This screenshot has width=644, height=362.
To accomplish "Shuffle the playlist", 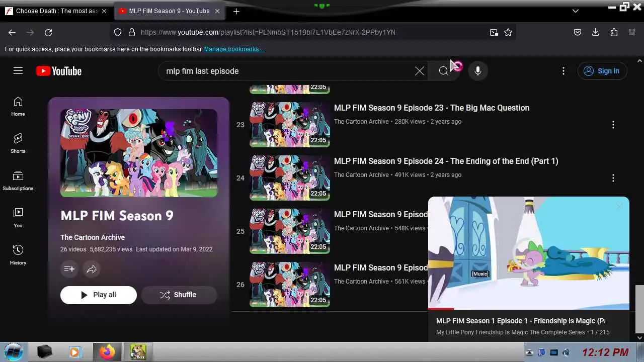I will (x=179, y=295).
